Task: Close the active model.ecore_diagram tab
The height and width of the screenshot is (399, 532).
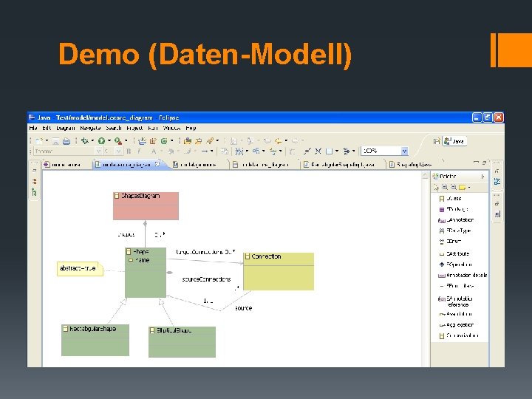Action: click(x=157, y=164)
